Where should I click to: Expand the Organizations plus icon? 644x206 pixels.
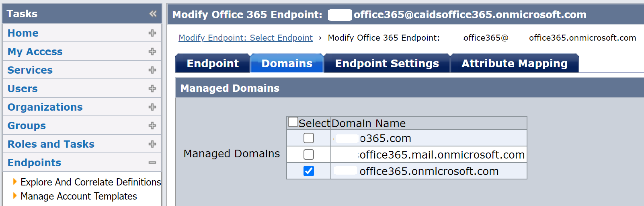[152, 107]
